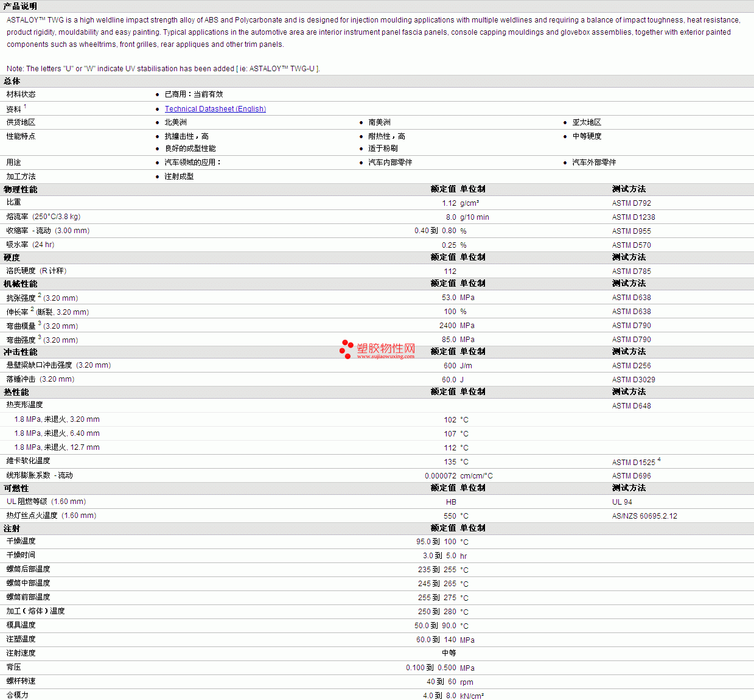This screenshot has width=754, height=700.
Task: Select the 干燥时间 value 3.0 到 5.0
Action: pos(439,556)
